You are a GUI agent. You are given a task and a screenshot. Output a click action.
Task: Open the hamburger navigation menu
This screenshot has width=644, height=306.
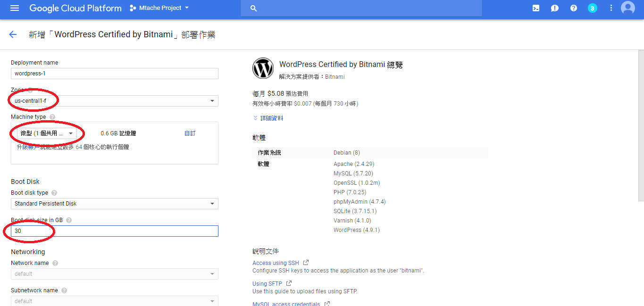click(x=14, y=8)
